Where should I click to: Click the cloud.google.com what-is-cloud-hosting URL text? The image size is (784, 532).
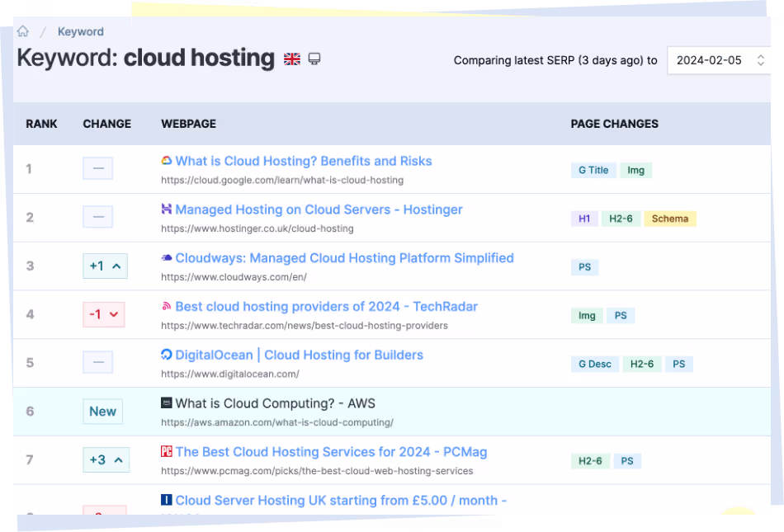282,181
